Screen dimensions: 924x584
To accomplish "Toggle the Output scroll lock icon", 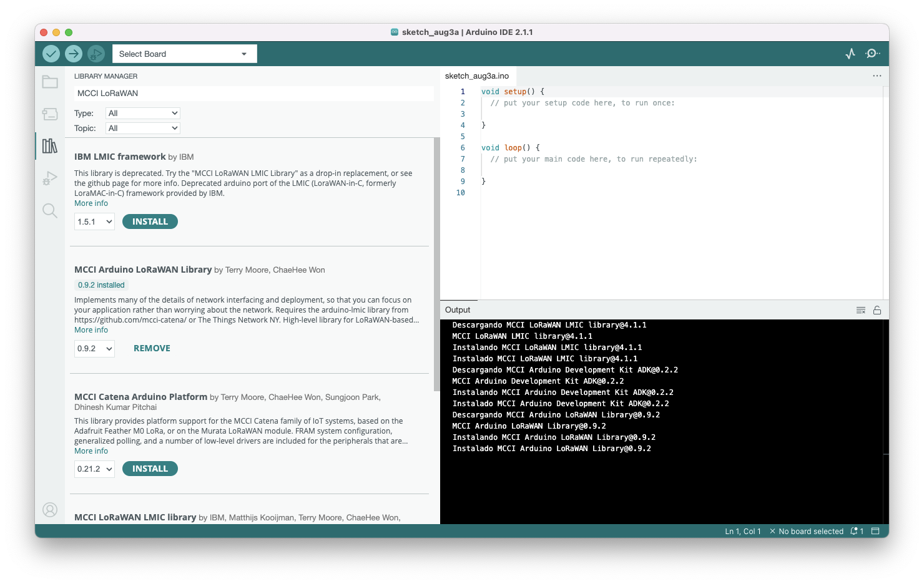I will (x=877, y=310).
